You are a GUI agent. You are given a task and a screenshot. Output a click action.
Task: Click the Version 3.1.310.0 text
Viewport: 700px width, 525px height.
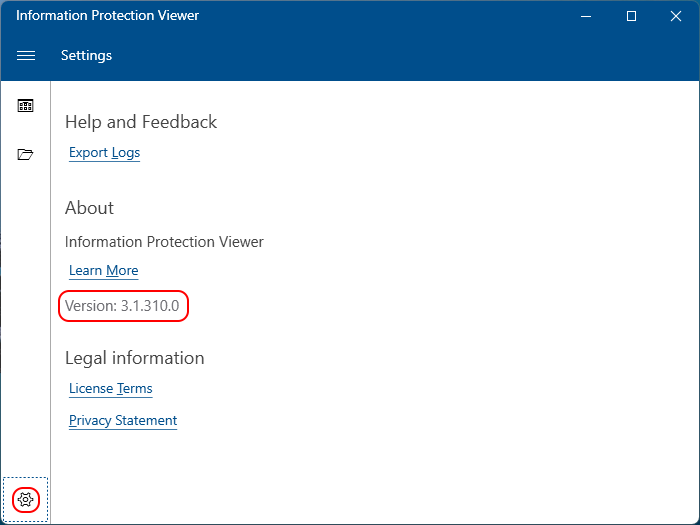[x=122, y=306]
